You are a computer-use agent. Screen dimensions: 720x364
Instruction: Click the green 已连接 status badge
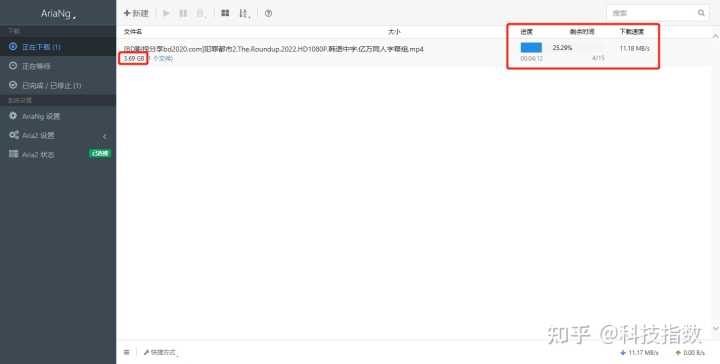point(100,153)
